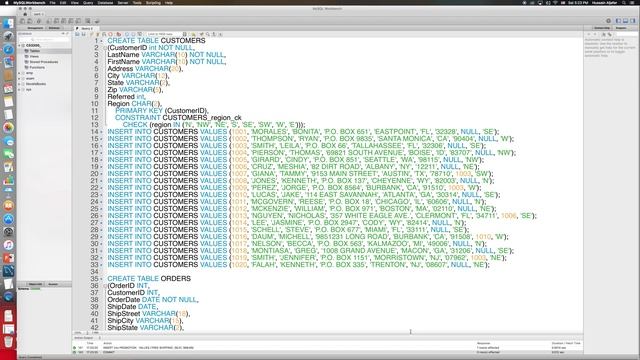Open the Scripting menu
Screen dimensions: 640x360
click(153, 2)
